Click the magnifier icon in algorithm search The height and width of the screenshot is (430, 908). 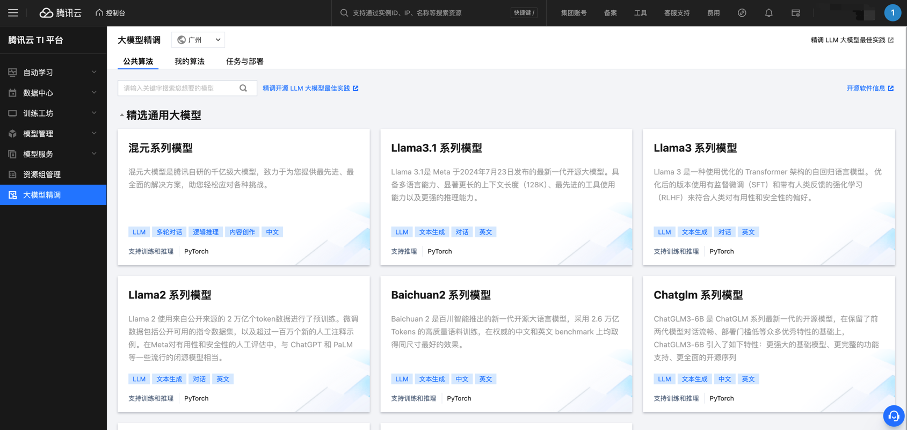click(x=242, y=88)
